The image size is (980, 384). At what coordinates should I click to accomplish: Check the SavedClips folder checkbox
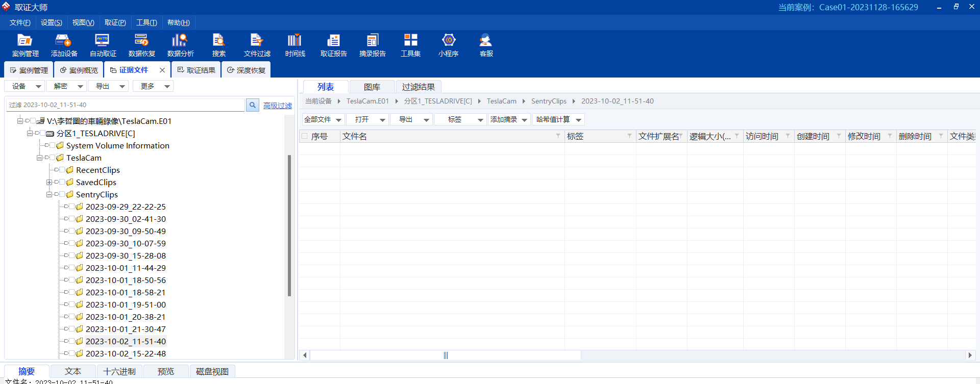coord(62,182)
